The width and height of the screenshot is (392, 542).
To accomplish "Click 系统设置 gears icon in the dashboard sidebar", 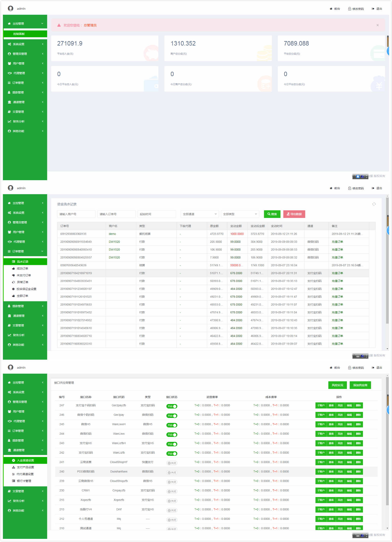I will (x=9, y=44).
